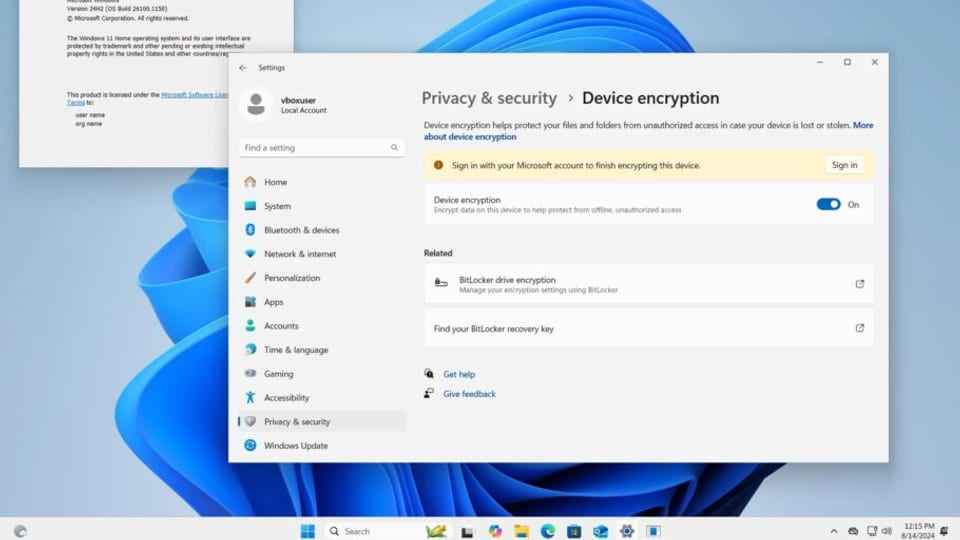Screen dimensions: 960x540
Task: Click the "Related" section heading
Action: 438,253
